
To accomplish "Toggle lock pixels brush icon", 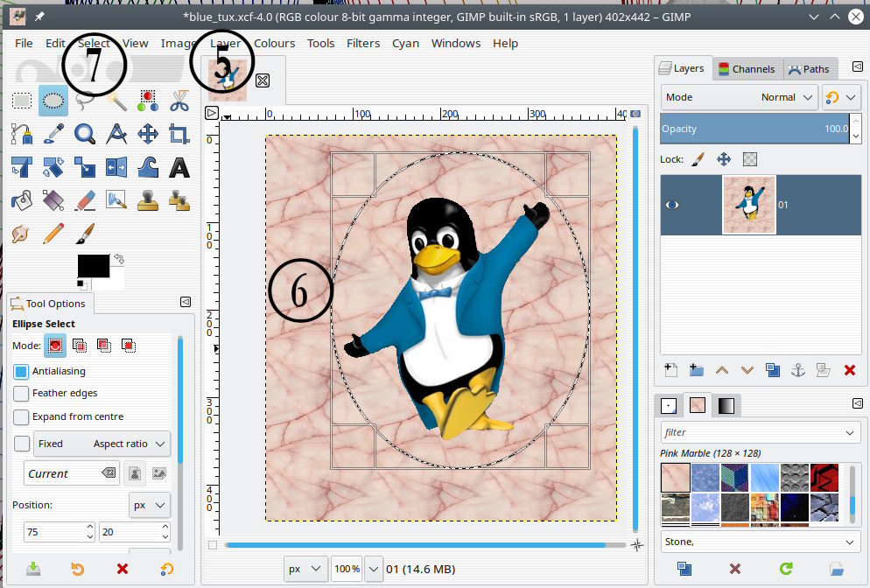I will pos(698,160).
